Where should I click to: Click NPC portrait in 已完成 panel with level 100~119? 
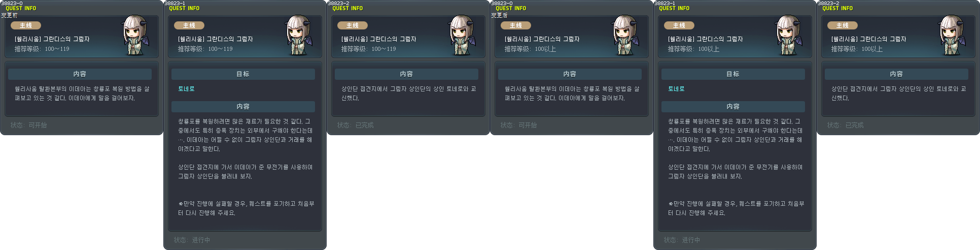tap(463, 36)
